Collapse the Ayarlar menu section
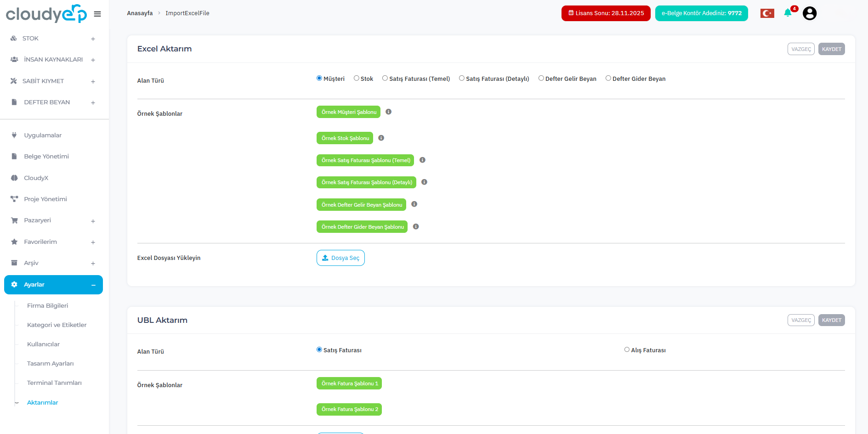This screenshot has height=434, width=868. click(x=93, y=285)
